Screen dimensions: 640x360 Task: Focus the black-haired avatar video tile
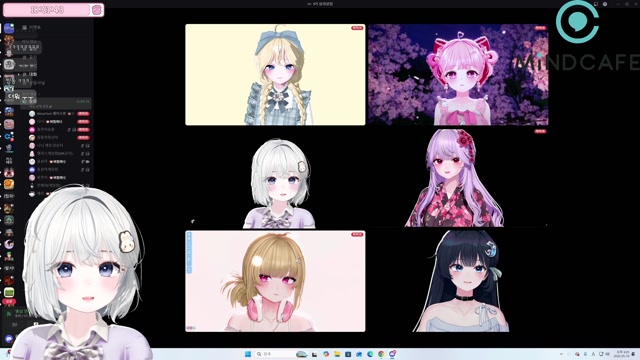click(458, 281)
